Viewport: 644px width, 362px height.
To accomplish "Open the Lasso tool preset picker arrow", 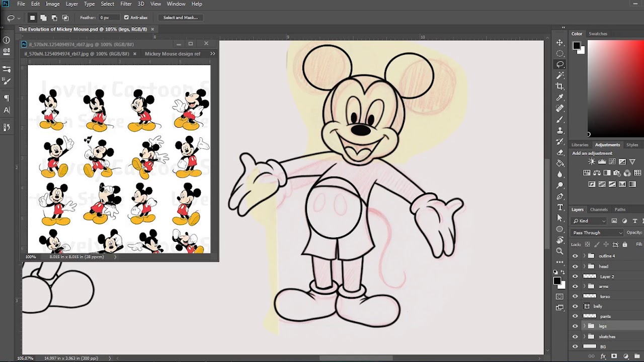I will [19, 18].
